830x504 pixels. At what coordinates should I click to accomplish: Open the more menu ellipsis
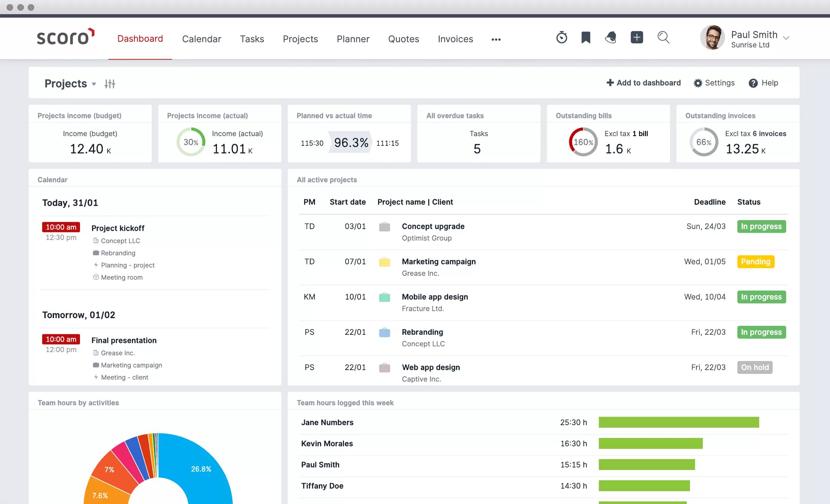pyautogui.click(x=496, y=39)
